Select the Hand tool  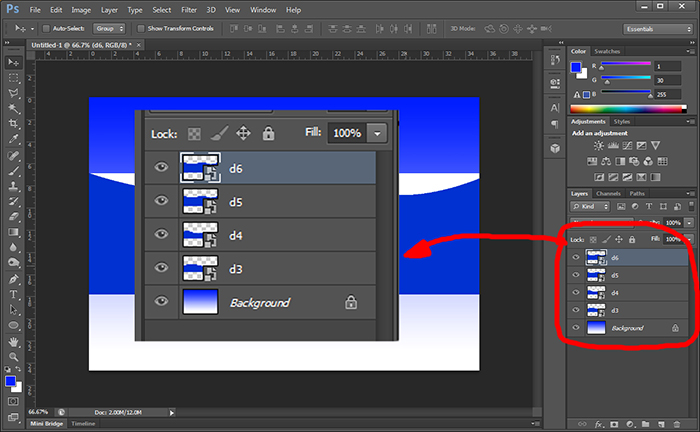(x=14, y=341)
